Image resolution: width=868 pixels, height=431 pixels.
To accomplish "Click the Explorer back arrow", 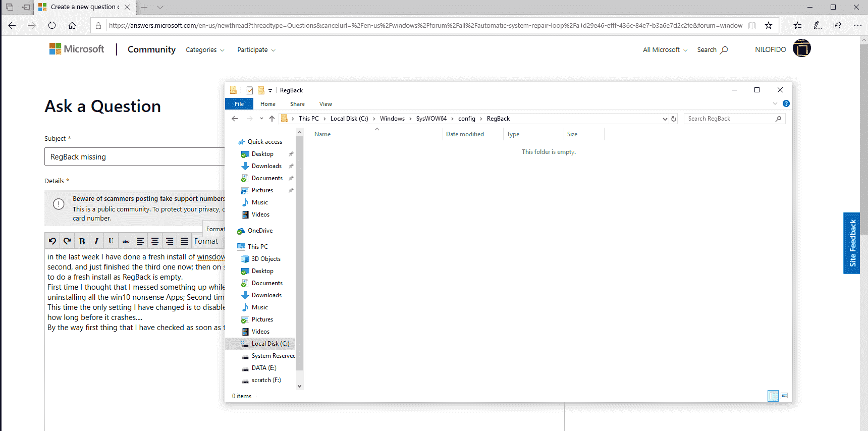I will point(235,119).
